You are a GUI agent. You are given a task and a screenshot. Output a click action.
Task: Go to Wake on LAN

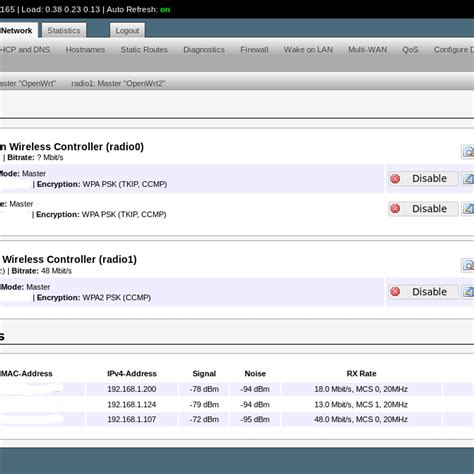(x=308, y=50)
